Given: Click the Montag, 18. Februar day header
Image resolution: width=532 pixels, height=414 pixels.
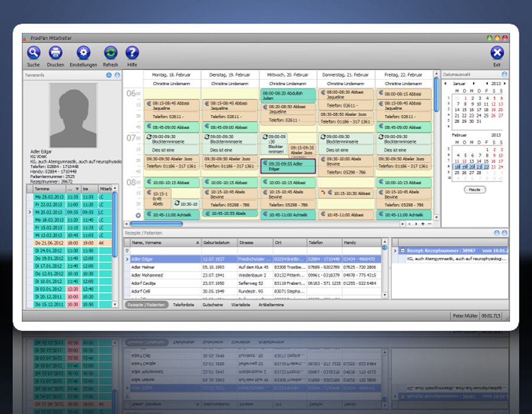Looking at the screenshot, I should [171, 75].
